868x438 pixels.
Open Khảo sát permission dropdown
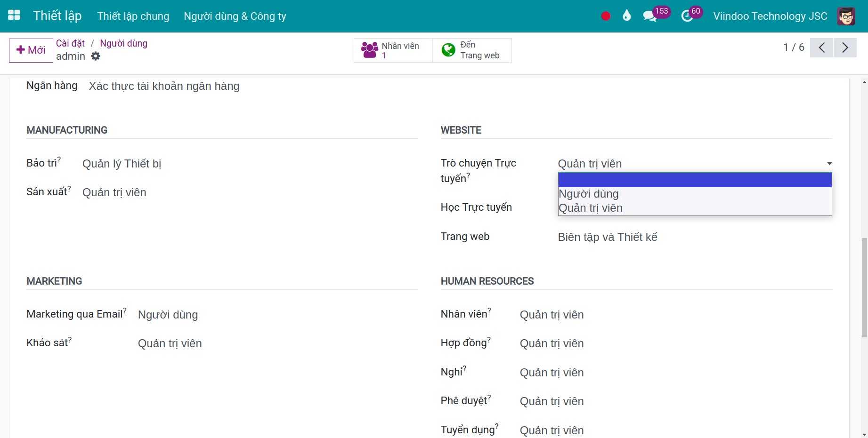click(x=277, y=343)
